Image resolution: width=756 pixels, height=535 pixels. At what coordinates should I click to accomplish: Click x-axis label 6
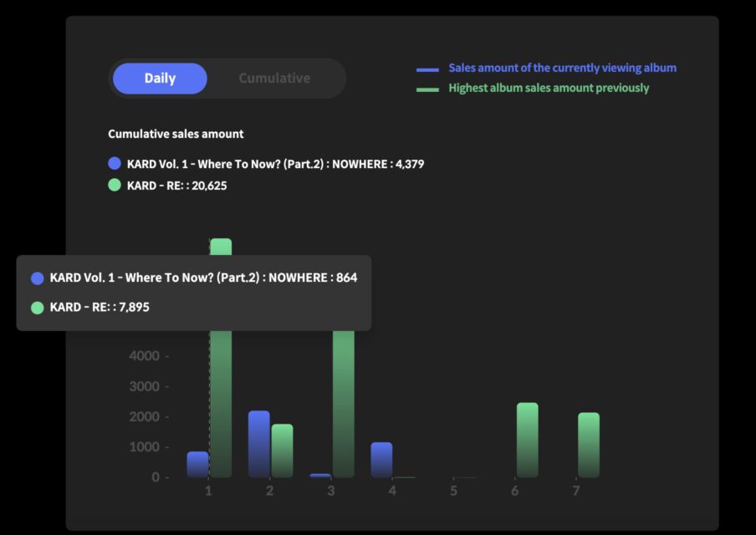tap(515, 491)
